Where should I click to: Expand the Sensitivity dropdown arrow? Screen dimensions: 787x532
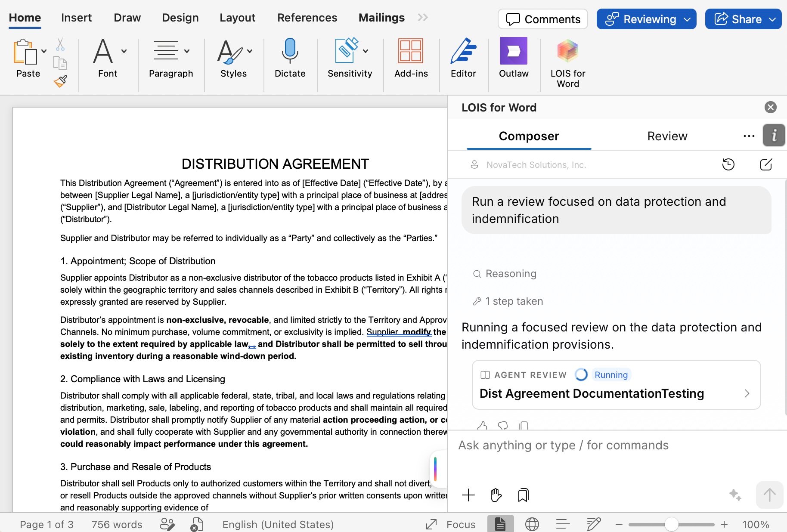[x=366, y=51]
